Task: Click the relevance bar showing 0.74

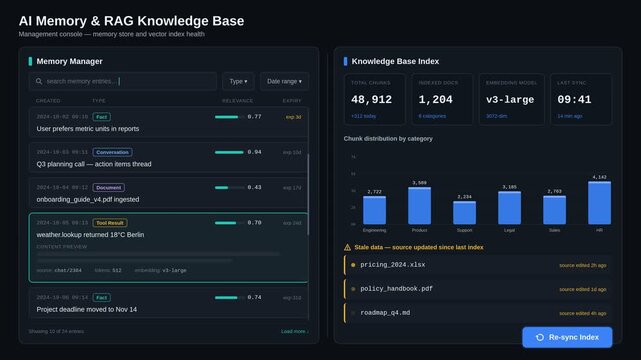Action: click(x=229, y=297)
